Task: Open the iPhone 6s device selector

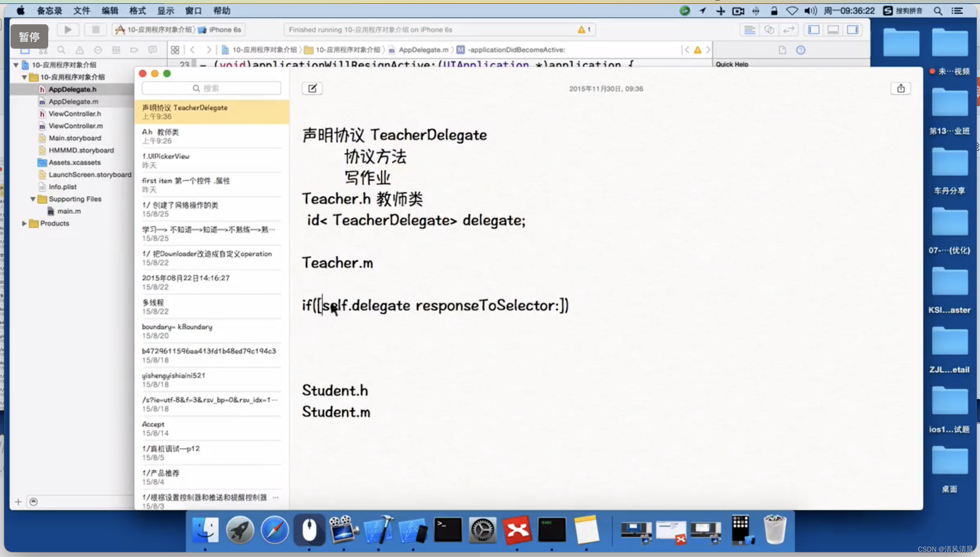Action: click(220, 30)
